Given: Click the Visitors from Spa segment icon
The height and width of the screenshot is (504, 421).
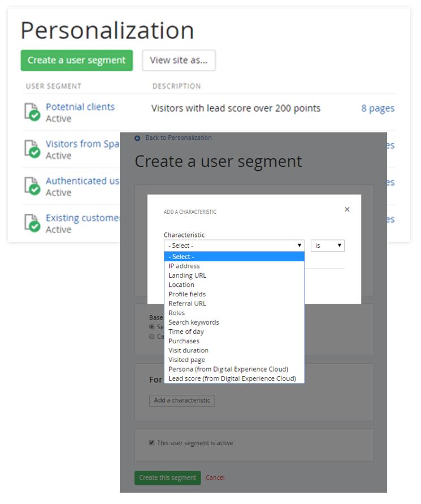Looking at the screenshot, I should pyautogui.click(x=29, y=148).
